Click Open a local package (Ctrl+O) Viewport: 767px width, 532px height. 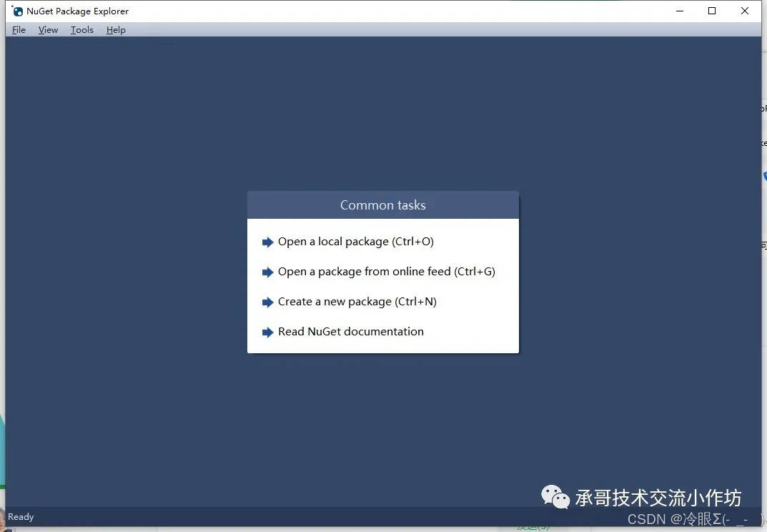coord(355,242)
